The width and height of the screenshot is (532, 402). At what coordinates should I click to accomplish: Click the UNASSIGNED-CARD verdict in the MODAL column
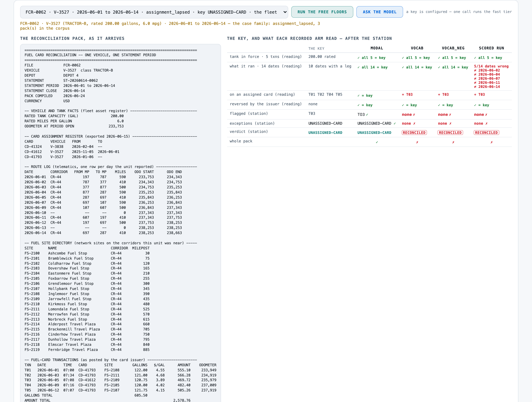374,133
